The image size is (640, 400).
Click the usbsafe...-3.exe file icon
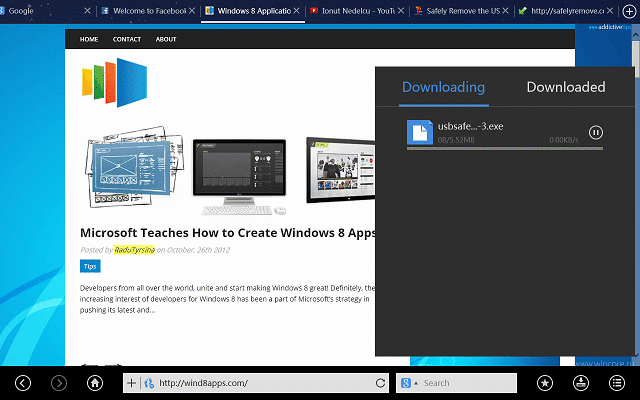click(x=420, y=132)
